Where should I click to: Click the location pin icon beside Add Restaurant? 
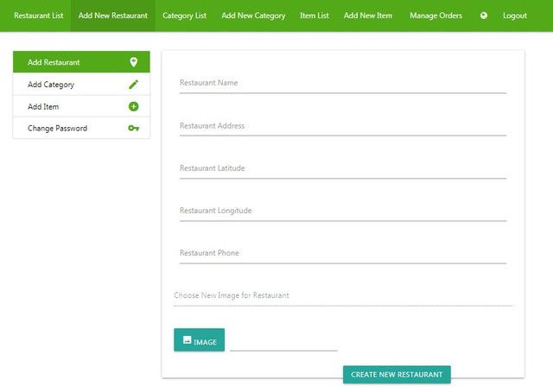click(x=134, y=62)
